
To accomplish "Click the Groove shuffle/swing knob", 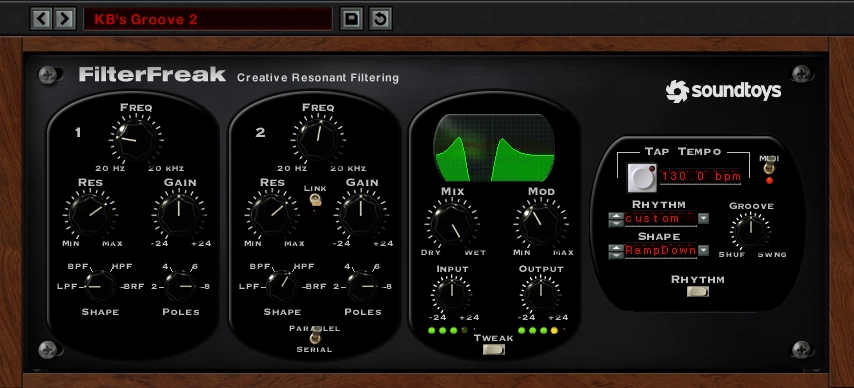I will pyautogui.click(x=751, y=231).
